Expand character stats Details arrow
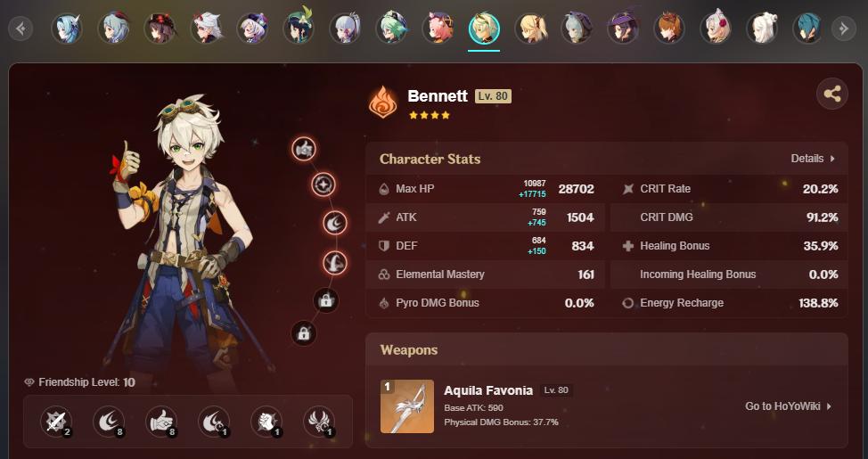Screen dimensions: 868x459 pos(832,159)
